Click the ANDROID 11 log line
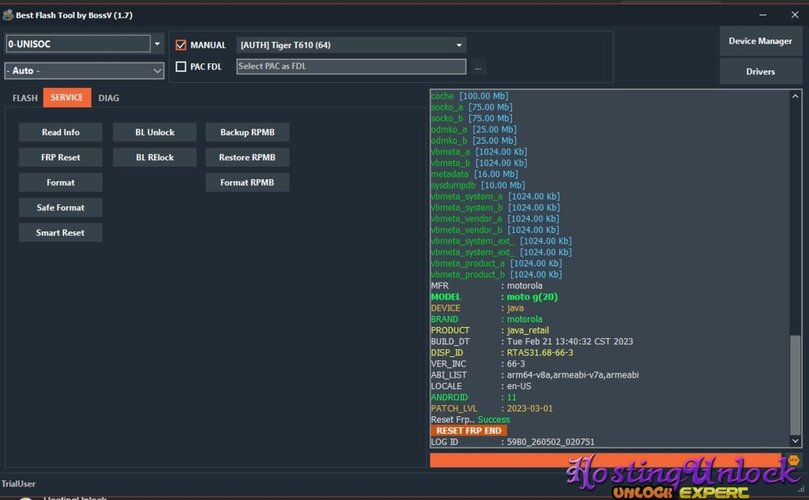 474,397
